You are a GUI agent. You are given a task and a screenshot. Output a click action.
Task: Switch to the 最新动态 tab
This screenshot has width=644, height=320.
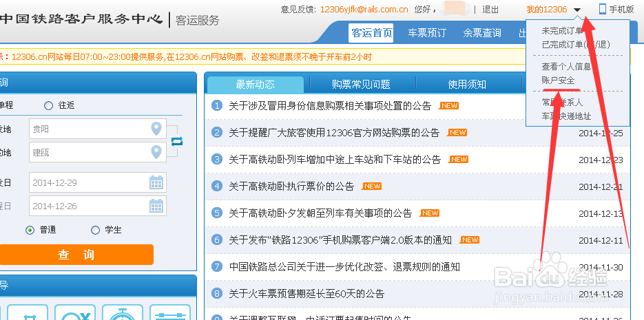tap(255, 85)
